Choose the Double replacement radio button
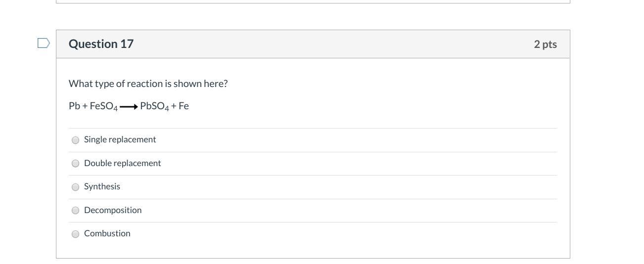 (76, 164)
